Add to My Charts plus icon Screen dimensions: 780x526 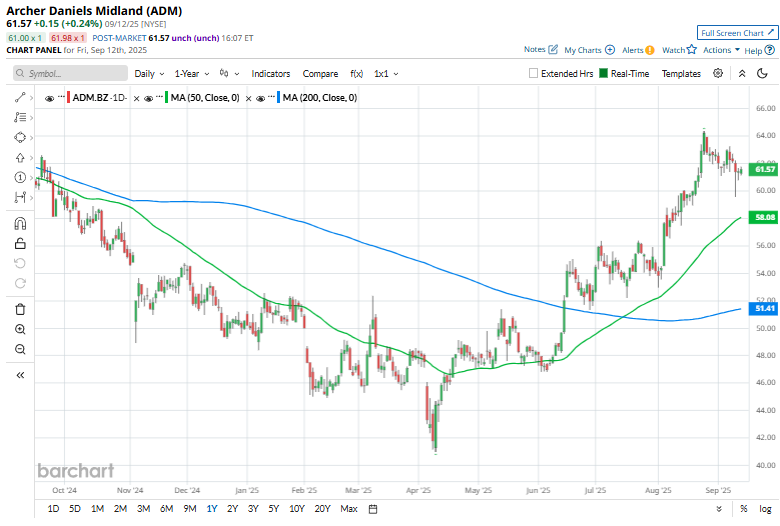pyautogui.click(x=610, y=50)
